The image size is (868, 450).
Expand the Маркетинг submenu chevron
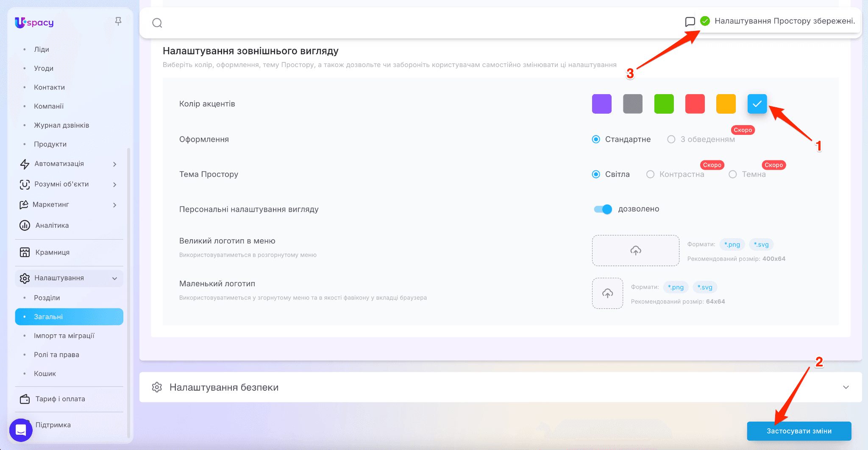click(x=115, y=205)
